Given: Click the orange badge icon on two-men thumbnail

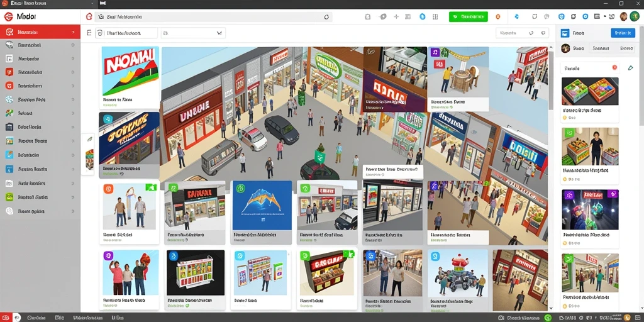Looking at the screenshot, I should click(108, 189).
